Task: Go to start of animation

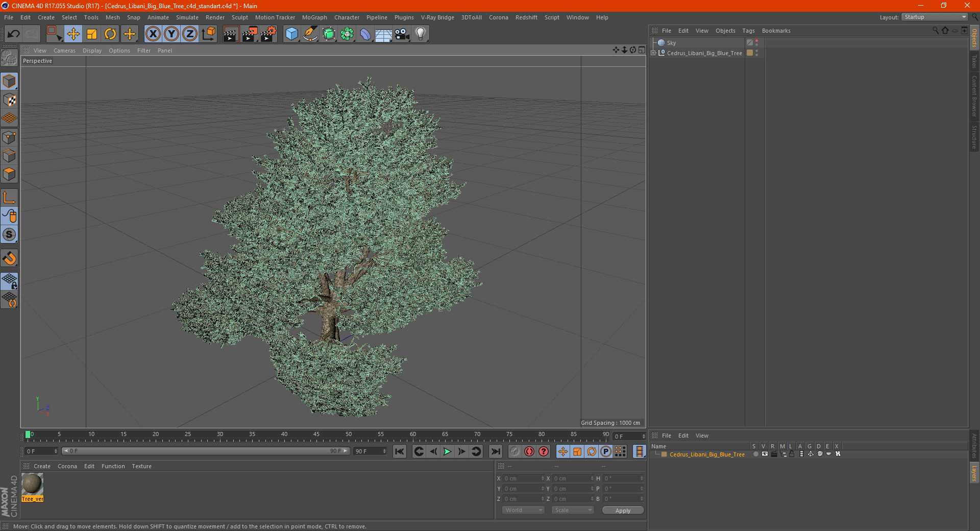Action: click(x=400, y=451)
